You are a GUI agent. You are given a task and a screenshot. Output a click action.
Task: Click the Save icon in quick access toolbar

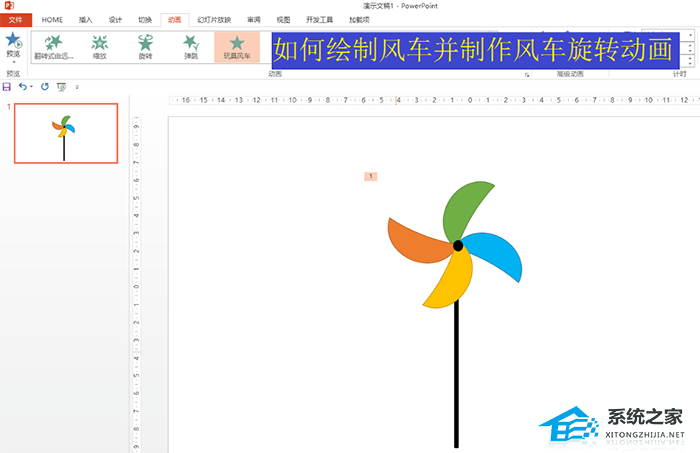pos(8,87)
